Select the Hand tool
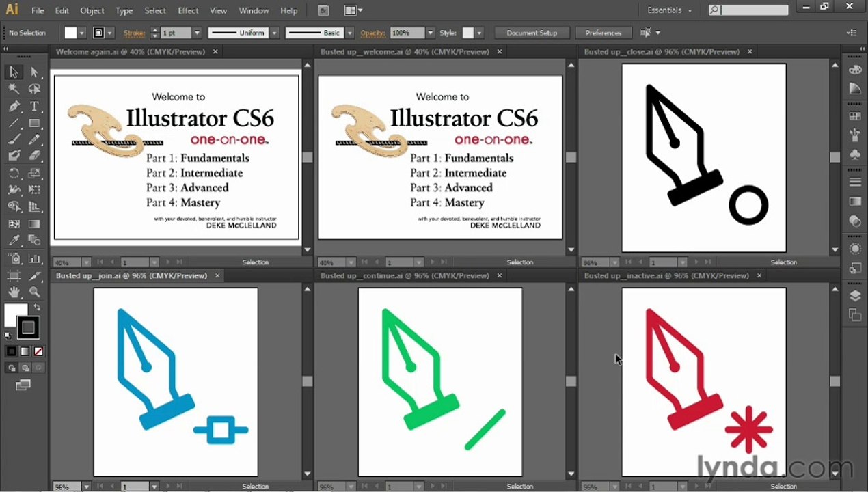Viewport: 868px width, 492px height. click(x=14, y=292)
